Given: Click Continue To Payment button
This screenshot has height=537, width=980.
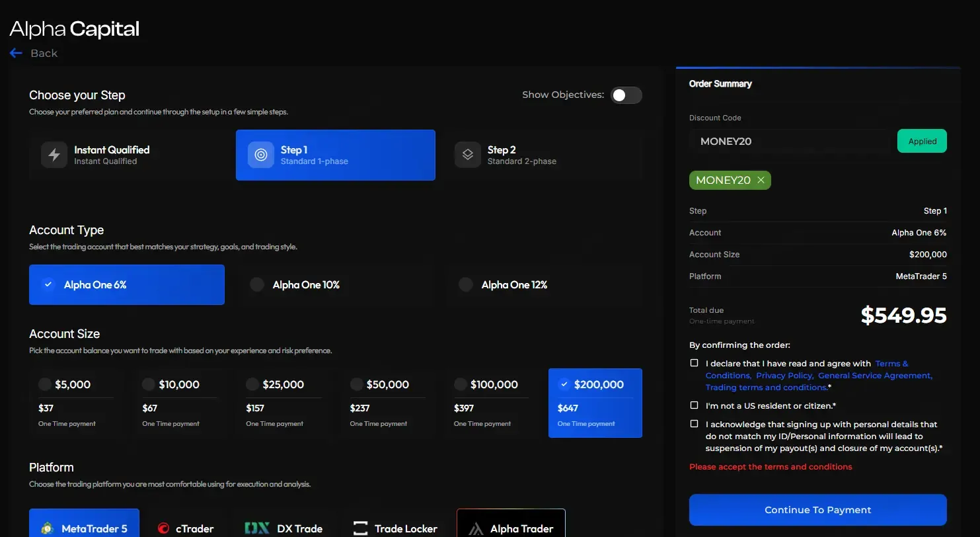Looking at the screenshot, I should point(817,510).
